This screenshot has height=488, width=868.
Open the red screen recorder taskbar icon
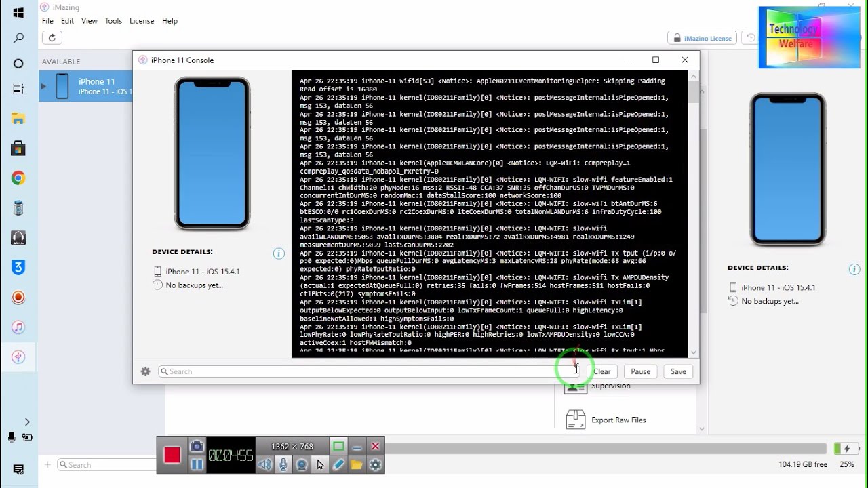pyautogui.click(x=18, y=298)
